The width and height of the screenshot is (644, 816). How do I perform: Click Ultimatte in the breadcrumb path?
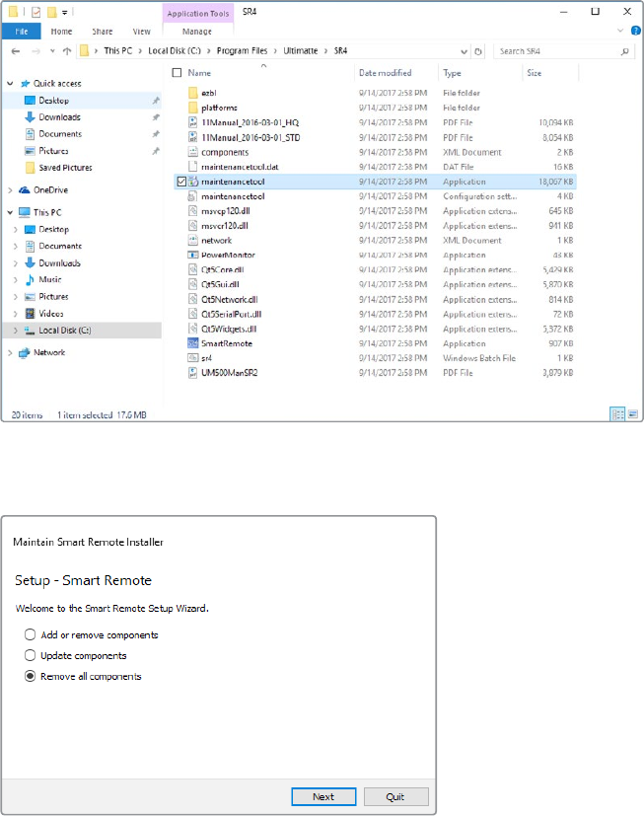[300, 51]
